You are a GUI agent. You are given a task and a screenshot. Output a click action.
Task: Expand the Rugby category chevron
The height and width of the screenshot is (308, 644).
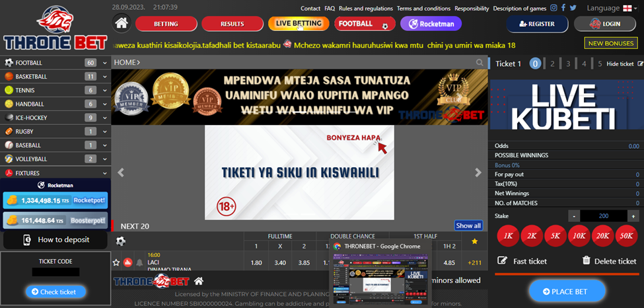[x=105, y=132]
